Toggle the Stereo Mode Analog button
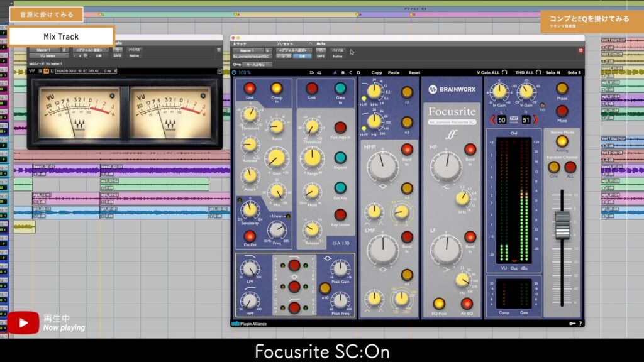 562,141
